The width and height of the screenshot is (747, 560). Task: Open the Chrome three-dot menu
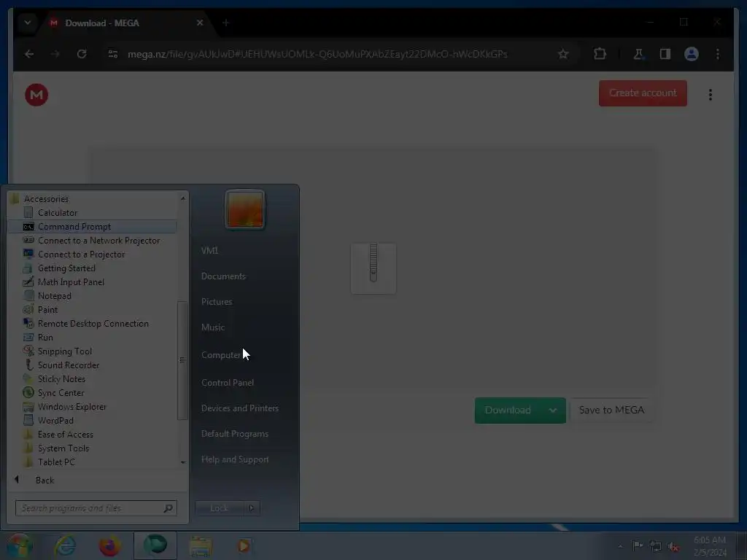(x=718, y=54)
